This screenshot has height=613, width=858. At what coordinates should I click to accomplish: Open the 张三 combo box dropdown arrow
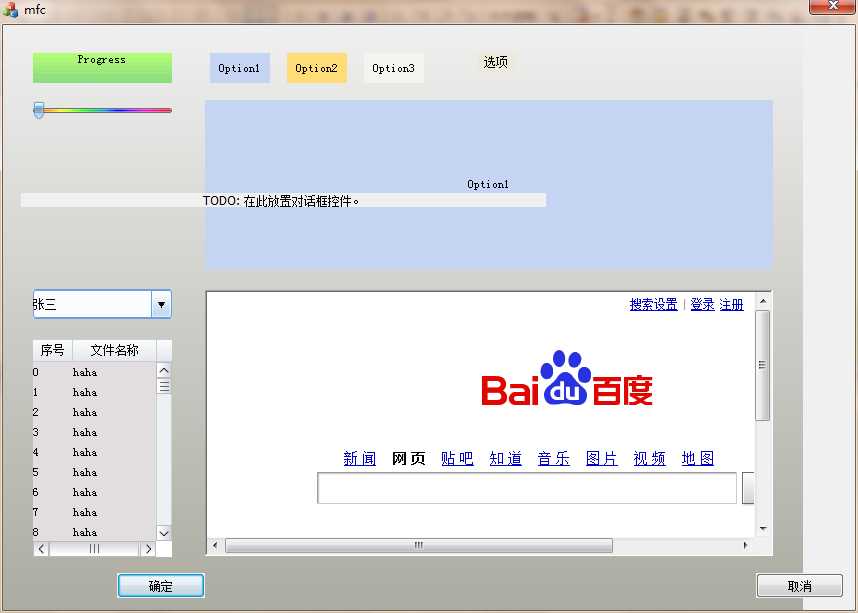pos(161,304)
